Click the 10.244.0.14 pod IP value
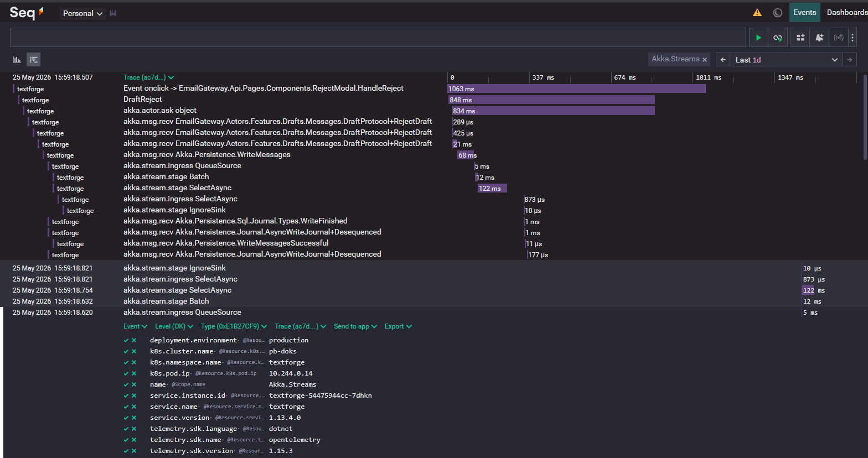 (291, 373)
